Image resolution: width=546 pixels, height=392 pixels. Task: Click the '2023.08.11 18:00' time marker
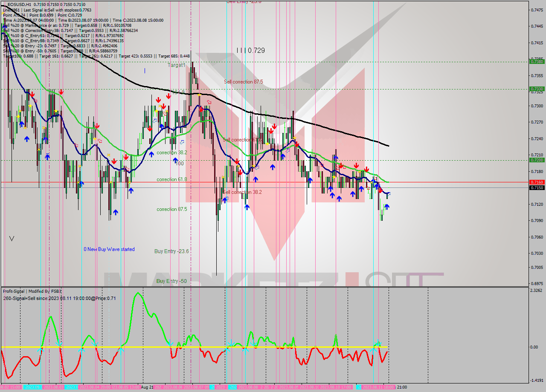pos(378,387)
